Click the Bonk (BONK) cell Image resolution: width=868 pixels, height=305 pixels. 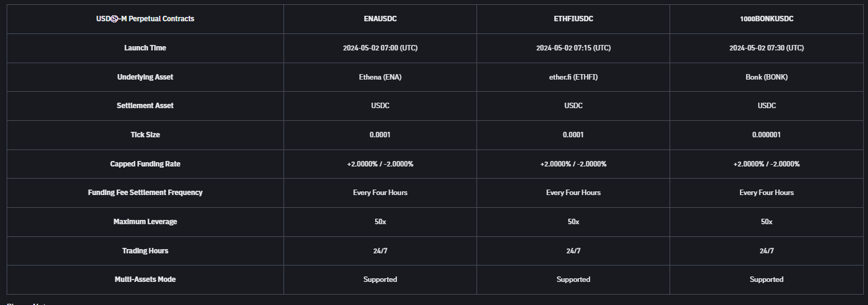coord(766,77)
